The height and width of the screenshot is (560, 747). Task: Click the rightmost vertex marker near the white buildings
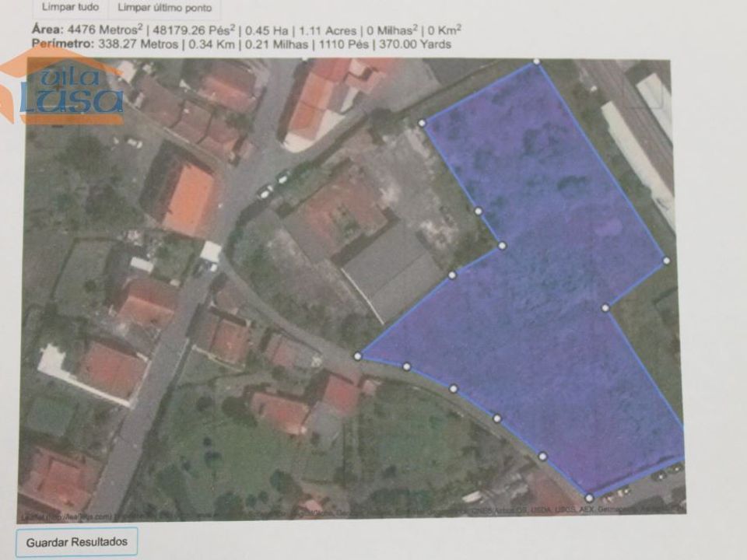pos(667,261)
